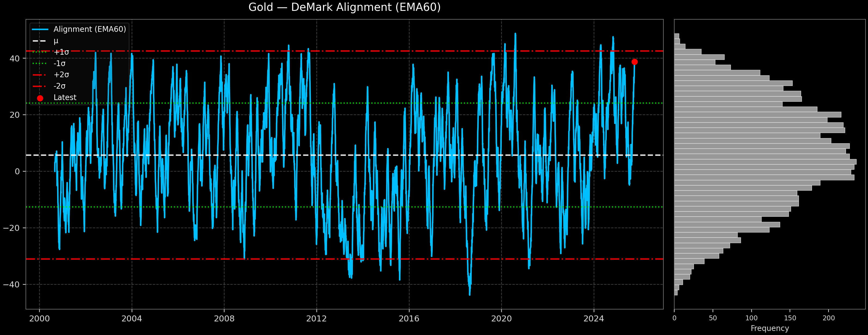
Task: Click the μ legend entry
Action: (x=56, y=41)
